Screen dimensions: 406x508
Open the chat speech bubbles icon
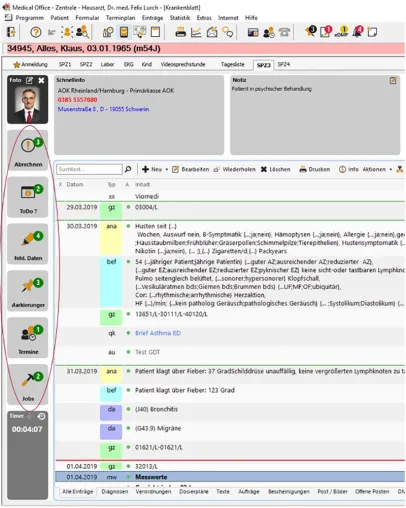point(228,32)
